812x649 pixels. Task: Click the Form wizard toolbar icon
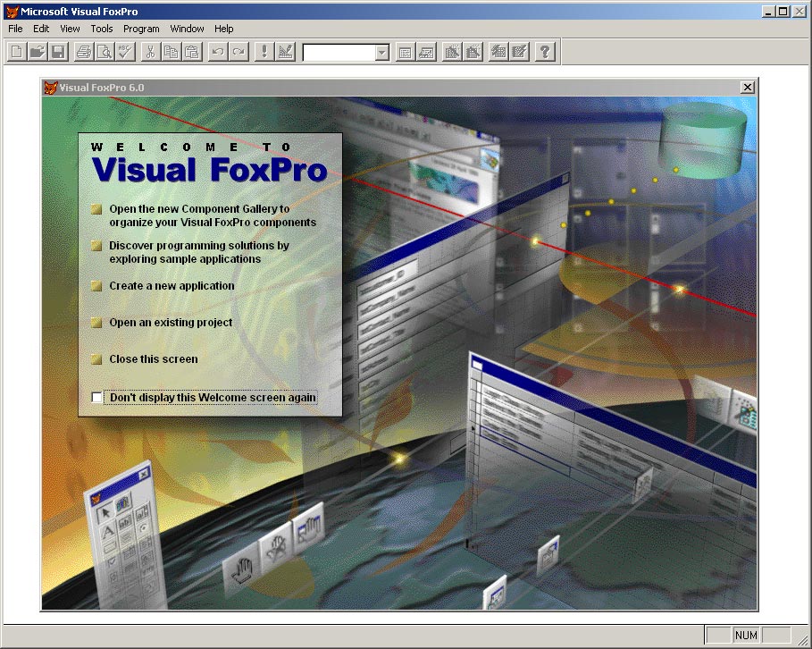(452, 52)
